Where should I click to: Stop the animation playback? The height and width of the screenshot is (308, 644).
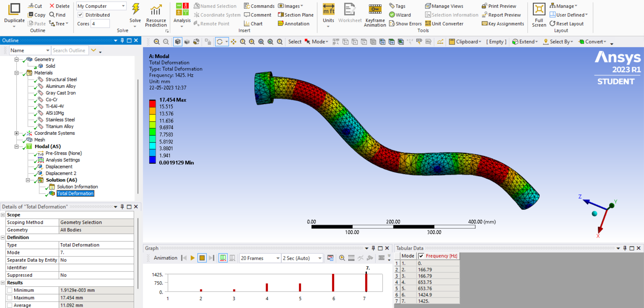pos(202,258)
